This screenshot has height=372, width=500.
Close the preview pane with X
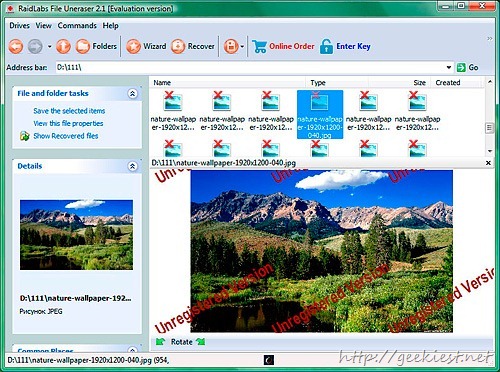[488, 163]
